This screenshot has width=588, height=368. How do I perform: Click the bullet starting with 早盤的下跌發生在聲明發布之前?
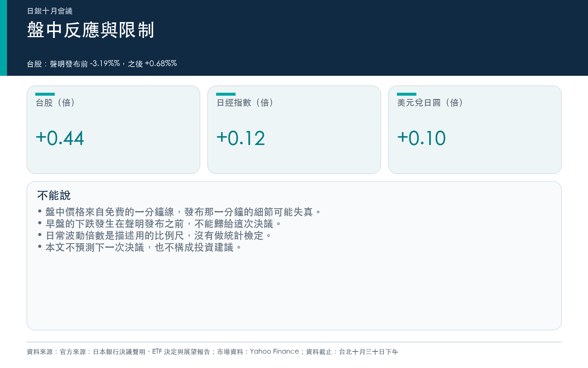point(160,224)
